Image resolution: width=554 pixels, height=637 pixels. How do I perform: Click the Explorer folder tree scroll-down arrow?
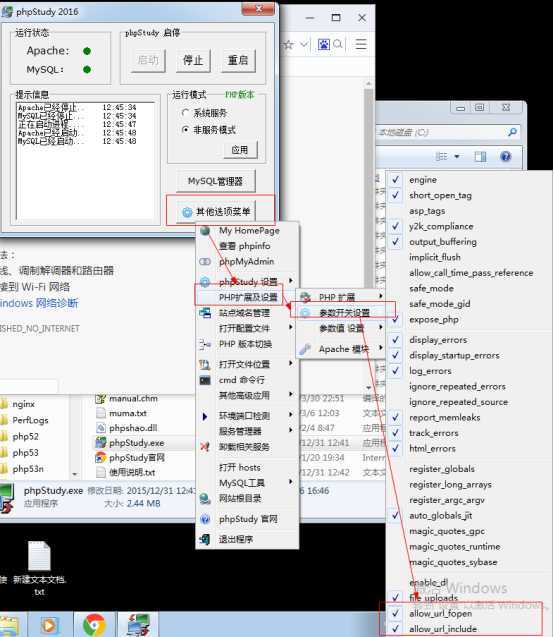[75, 474]
